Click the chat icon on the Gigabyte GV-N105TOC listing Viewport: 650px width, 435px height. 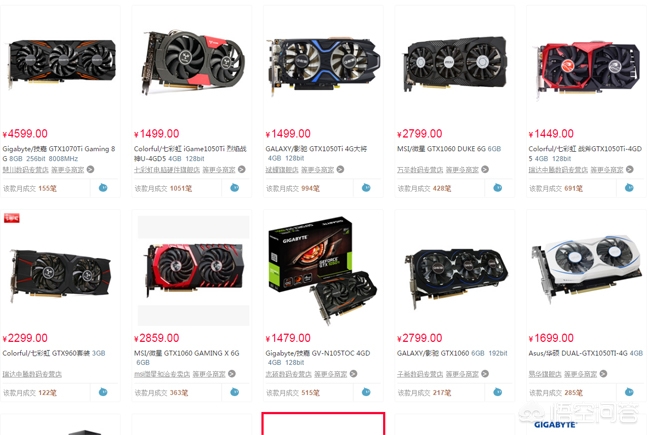click(366, 392)
